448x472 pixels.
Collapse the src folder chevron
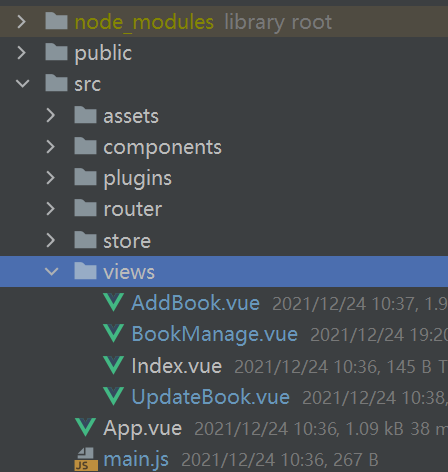tap(22, 83)
